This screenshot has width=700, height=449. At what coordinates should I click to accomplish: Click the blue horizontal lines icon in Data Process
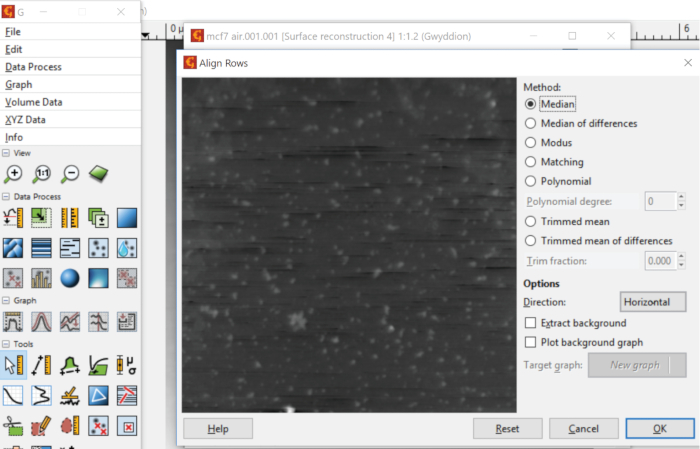pos(42,247)
